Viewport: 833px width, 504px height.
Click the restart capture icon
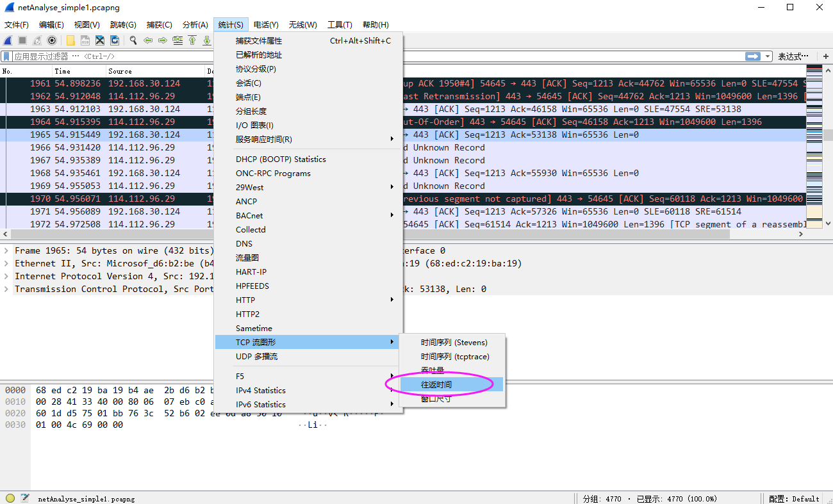(37, 40)
